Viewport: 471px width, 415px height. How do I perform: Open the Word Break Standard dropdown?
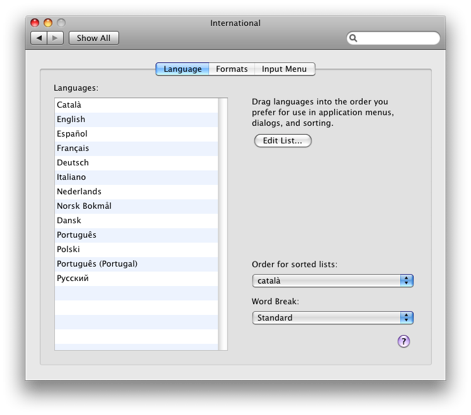[333, 318]
